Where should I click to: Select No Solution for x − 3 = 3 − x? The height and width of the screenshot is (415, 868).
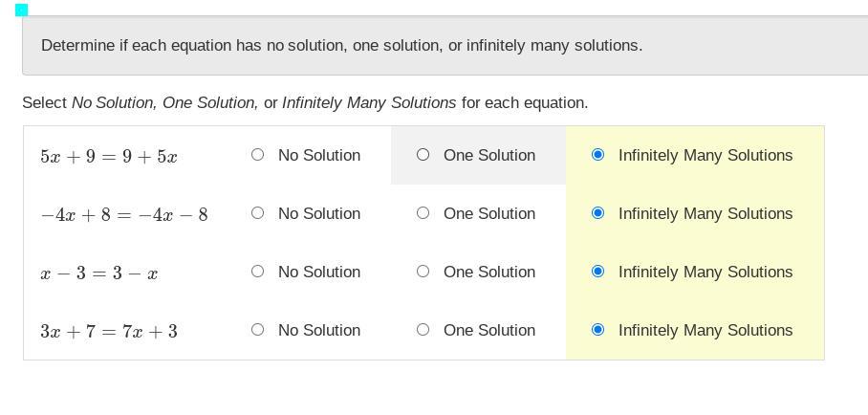point(257,272)
